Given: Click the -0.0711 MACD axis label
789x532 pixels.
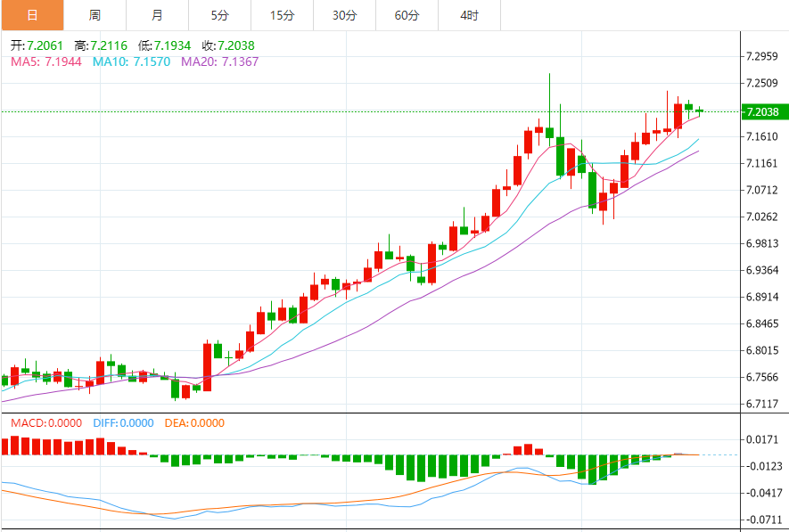Looking at the screenshot, I should point(764,520).
